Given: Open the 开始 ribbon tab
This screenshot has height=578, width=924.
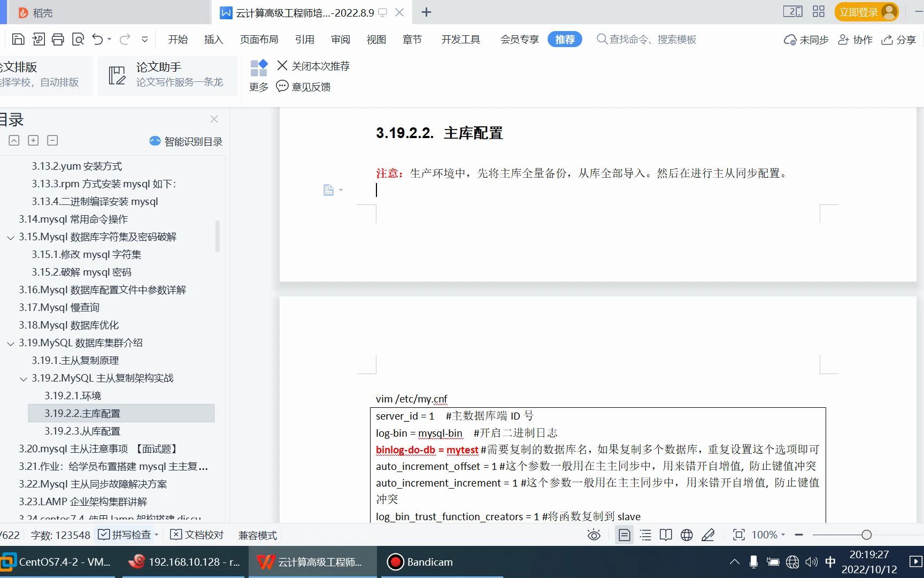Looking at the screenshot, I should [x=178, y=39].
